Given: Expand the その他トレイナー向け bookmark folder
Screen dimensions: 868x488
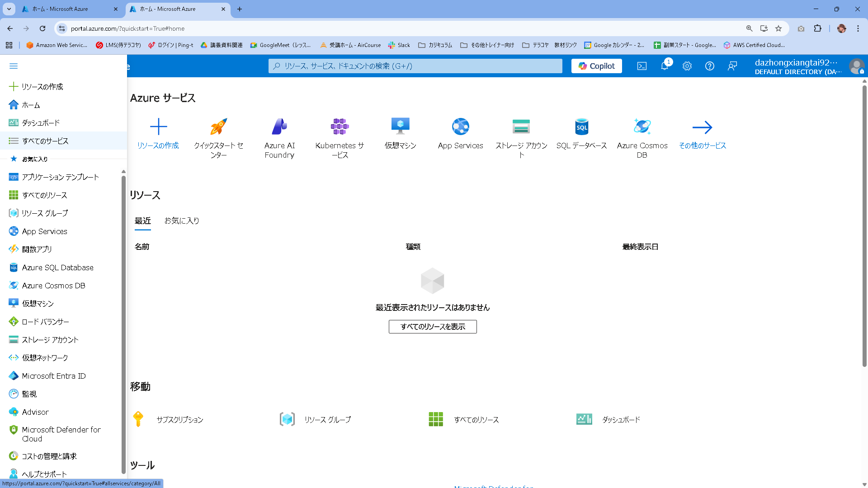Looking at the screenshot, I should (x=487, y=45).
